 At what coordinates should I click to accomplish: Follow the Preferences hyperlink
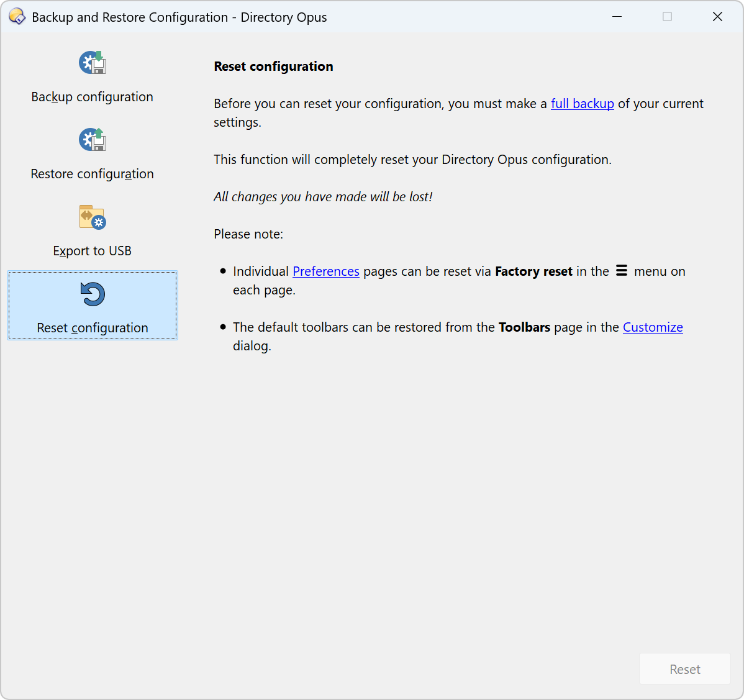pos(325,271)
